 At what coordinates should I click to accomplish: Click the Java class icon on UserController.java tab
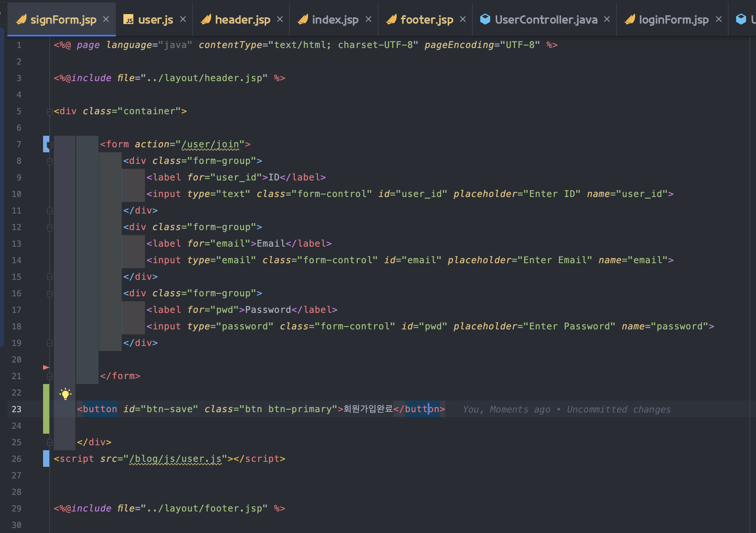coord(485,19)
